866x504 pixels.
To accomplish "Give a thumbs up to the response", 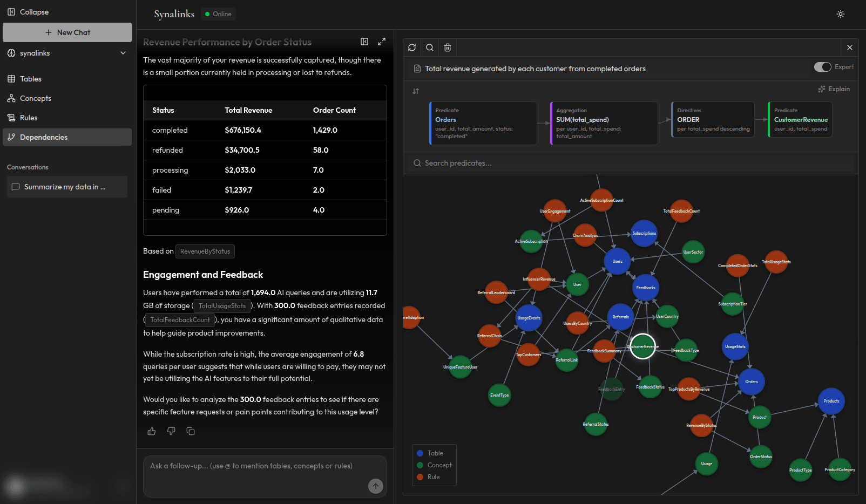I will coord(151,431).
